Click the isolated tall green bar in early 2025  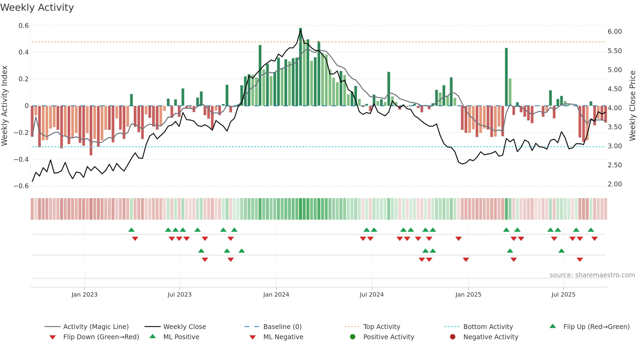(506, 77)
